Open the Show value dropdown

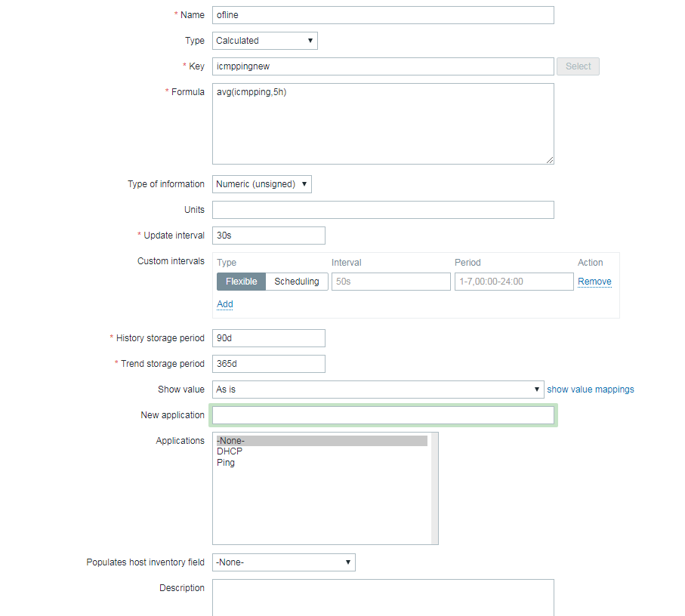tap(378, 390)
